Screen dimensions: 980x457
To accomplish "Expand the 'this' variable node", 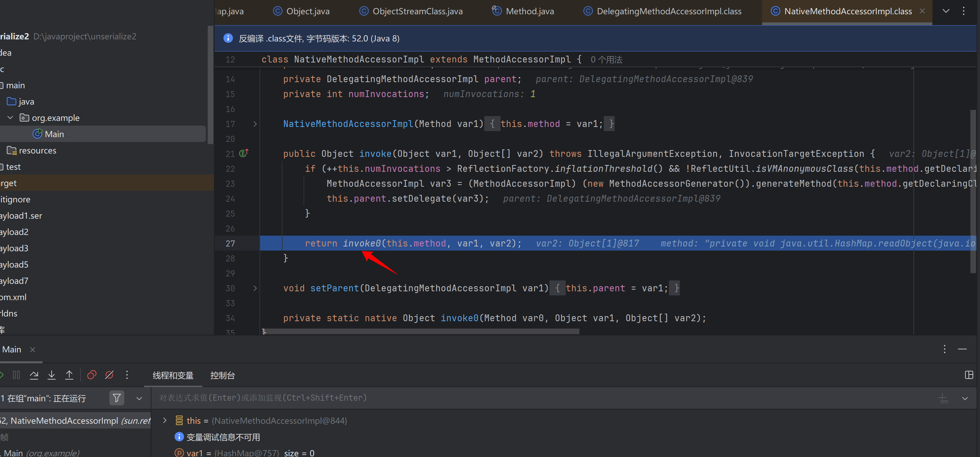I will 165,420.
